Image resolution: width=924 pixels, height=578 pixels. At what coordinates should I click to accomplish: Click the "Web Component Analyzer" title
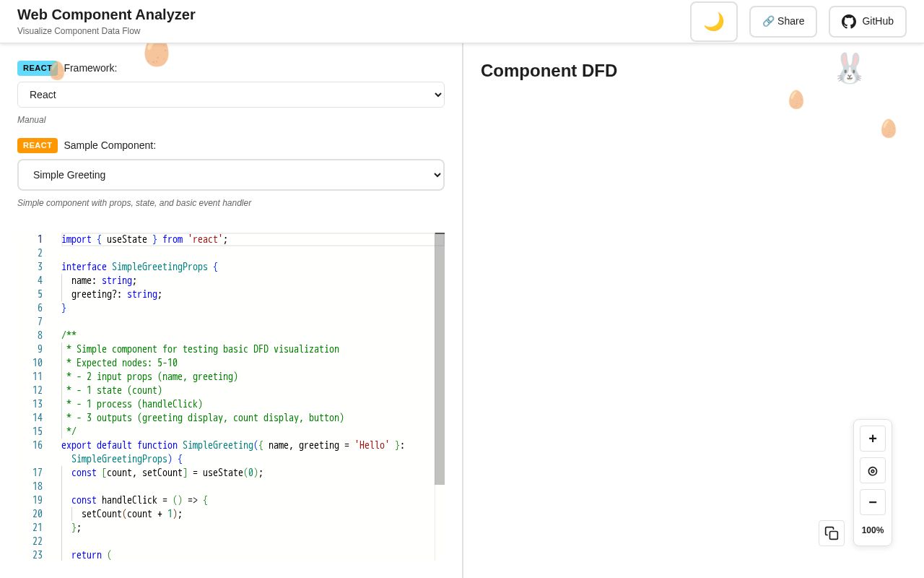click(106, 14)
